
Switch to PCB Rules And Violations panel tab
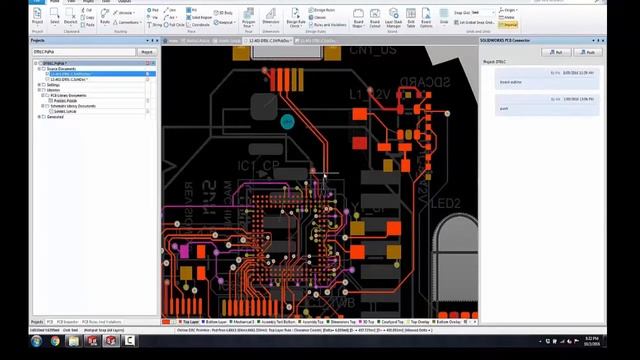[x=102, y=322]
